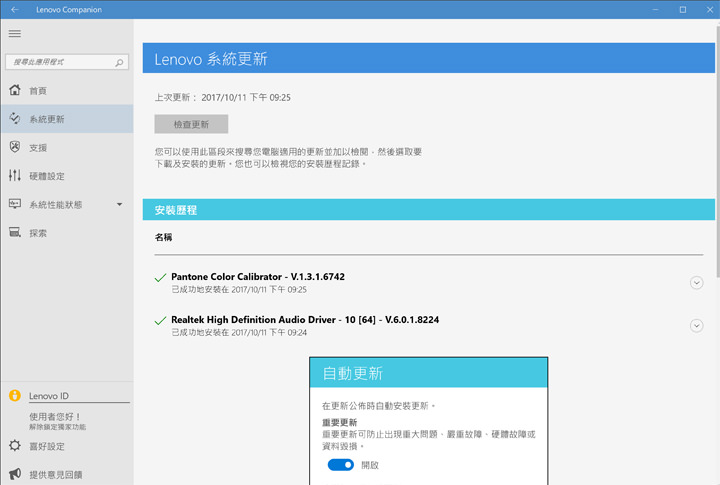This screenshot has height=485, width=720.
Task: Expand Realtek Audio Driver details chevron
Action: click(x=697, y=325)
